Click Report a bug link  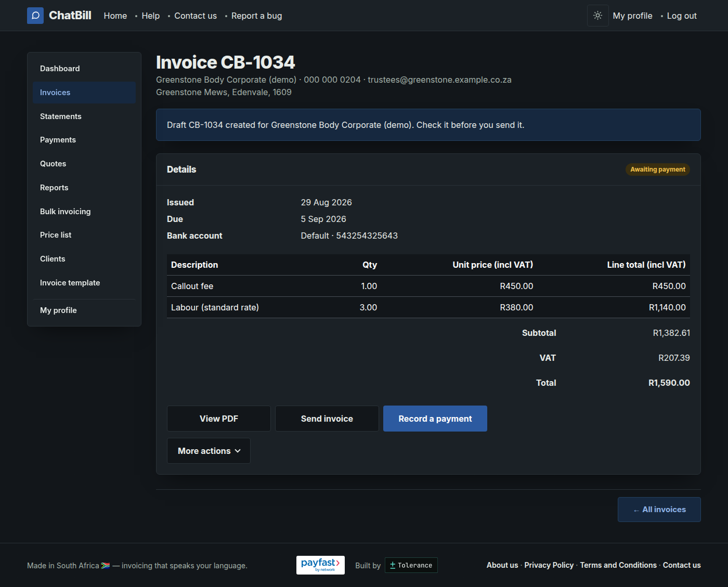click(x=257, y=16)
